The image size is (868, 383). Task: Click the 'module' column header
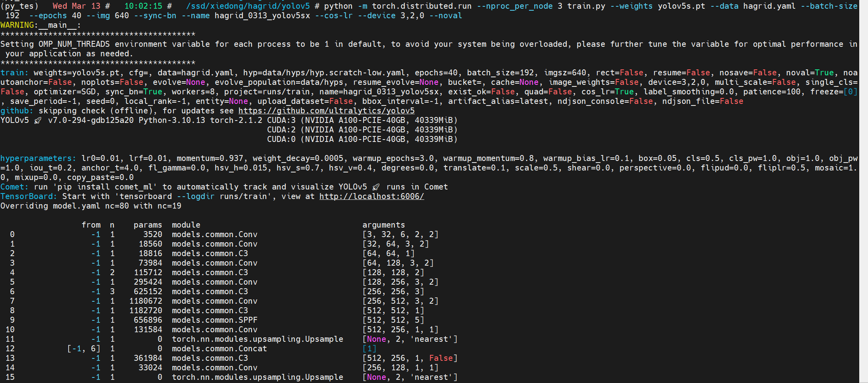tap(186, 225)
